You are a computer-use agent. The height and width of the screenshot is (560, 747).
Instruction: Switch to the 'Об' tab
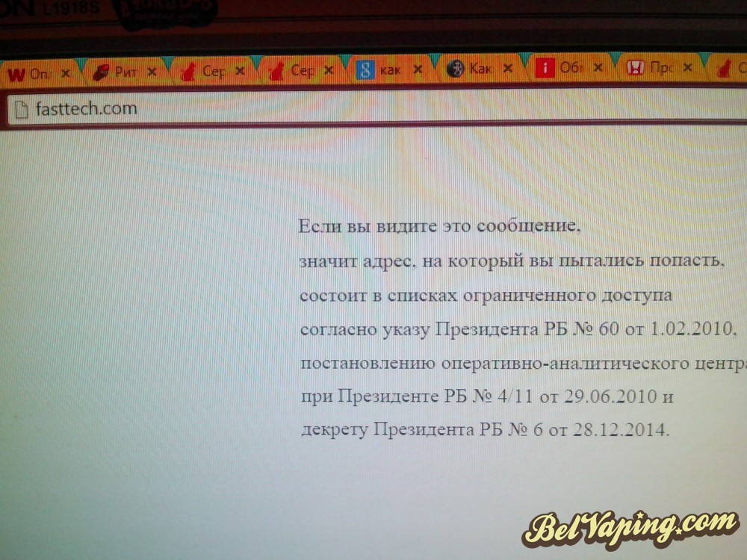point(571,68)
